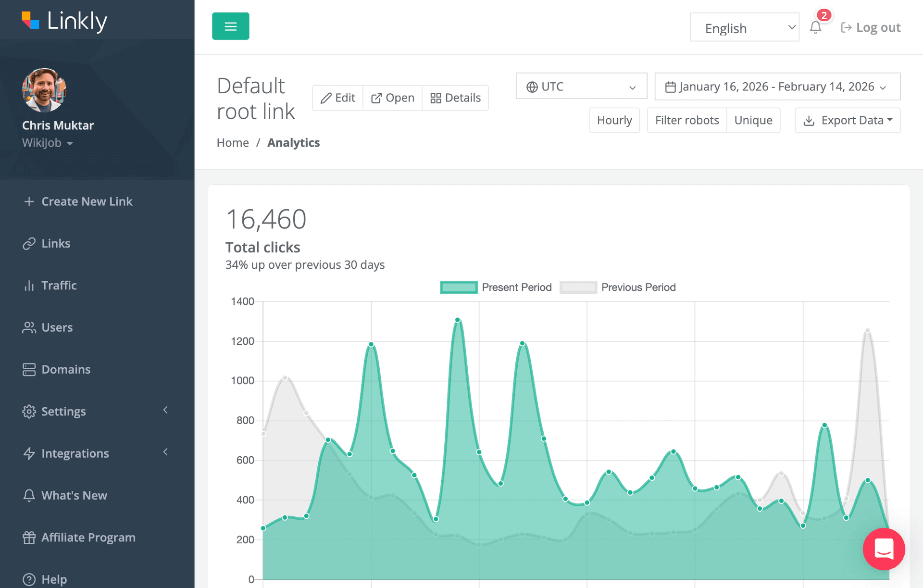Toggle Hourly view for the chart
Screen dimensions: 923x588
614,120
